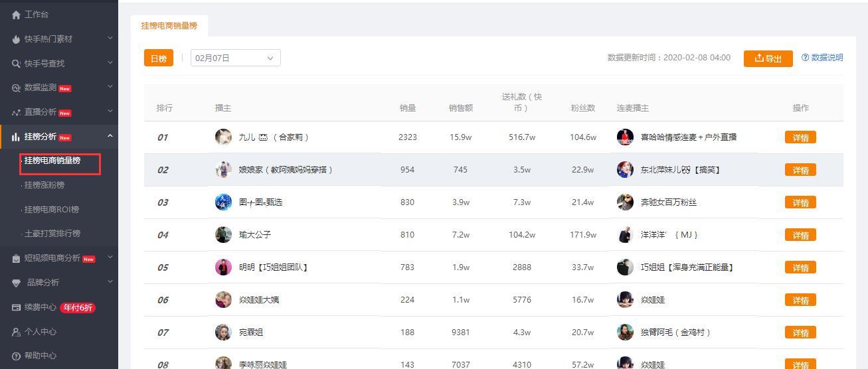Select the 日榜 daily ranking button
The width and height of the screenshot is (868, 369).
pos(158,58)
